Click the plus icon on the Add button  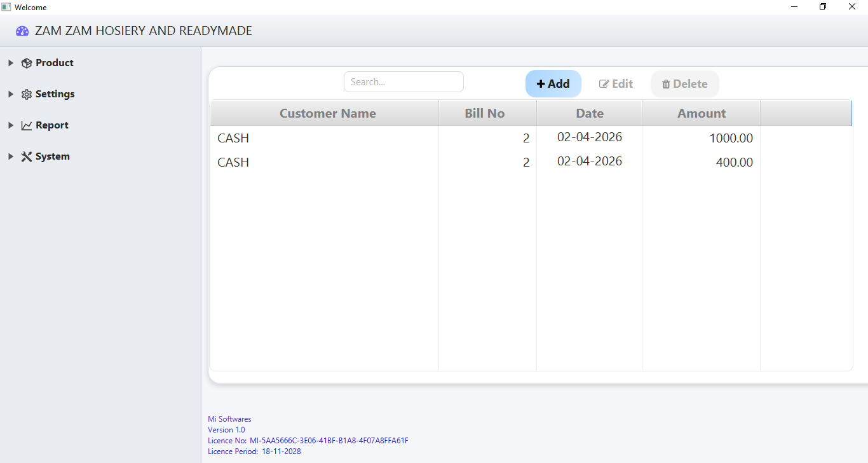click(x=541, y=83)
